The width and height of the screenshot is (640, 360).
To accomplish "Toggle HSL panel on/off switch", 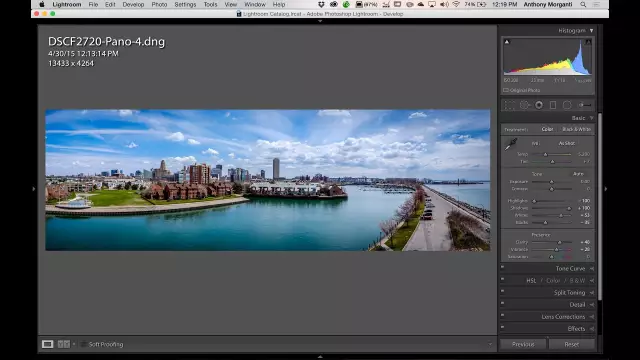I will (x=502, y=279).
